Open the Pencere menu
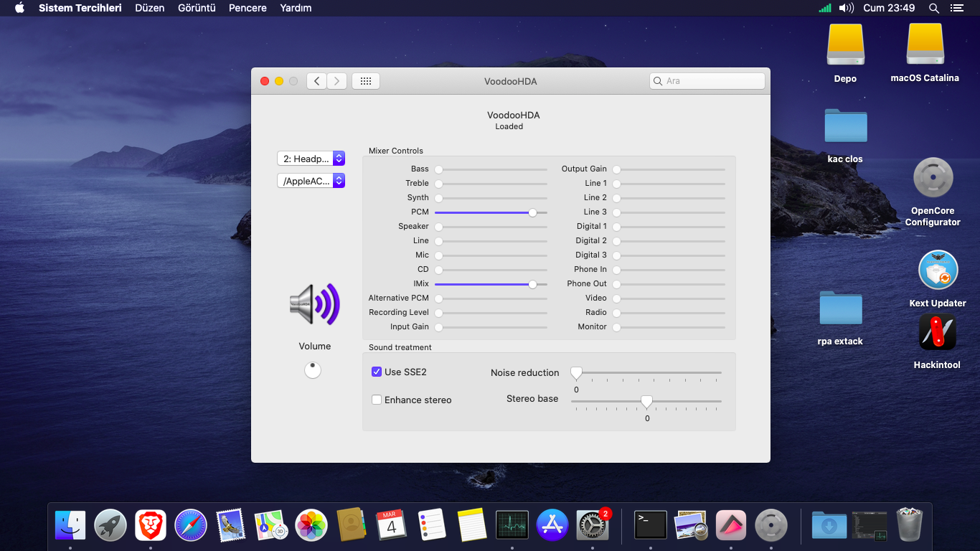Screen dimensions: 980x551 pos(248,8)
